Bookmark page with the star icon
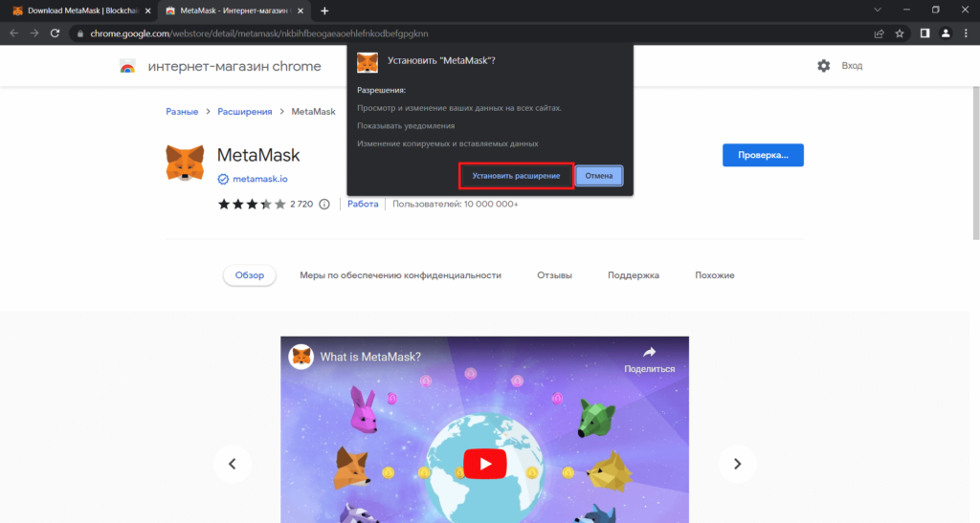The width and height of the screenshot is (980, 523). pos(900,33)
